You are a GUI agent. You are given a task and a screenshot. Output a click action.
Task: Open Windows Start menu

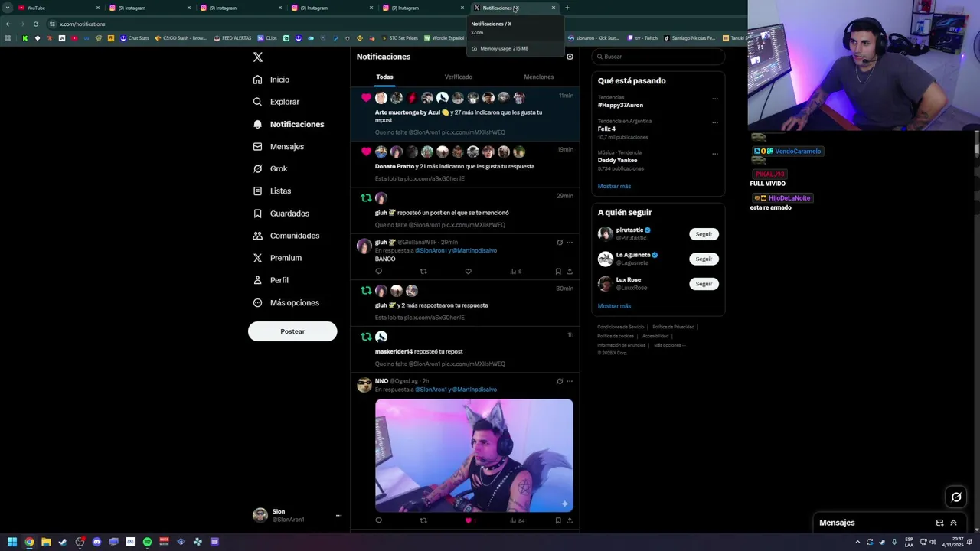tap(12, 542)
